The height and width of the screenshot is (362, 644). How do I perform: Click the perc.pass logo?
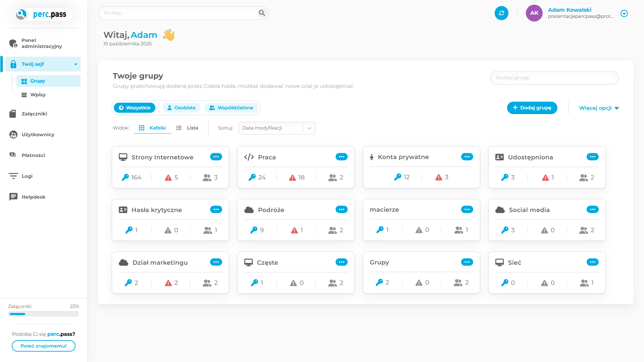tap(44, 14)
